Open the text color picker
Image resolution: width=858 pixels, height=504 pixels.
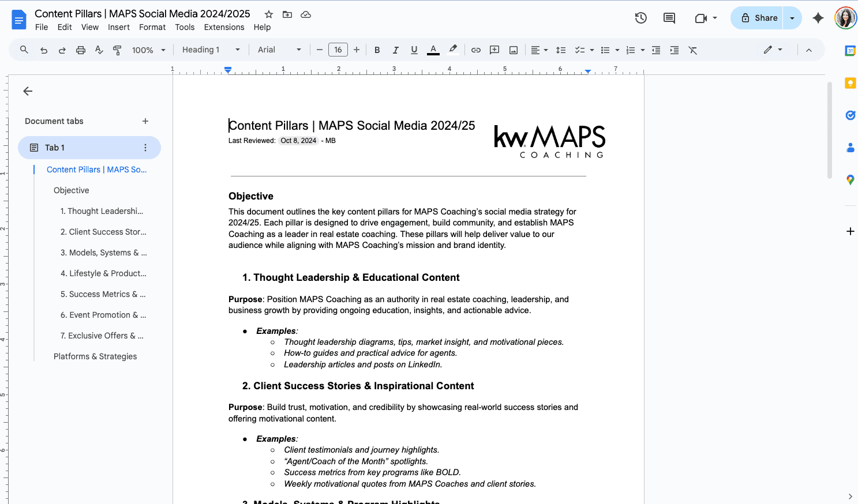[433, 50]
